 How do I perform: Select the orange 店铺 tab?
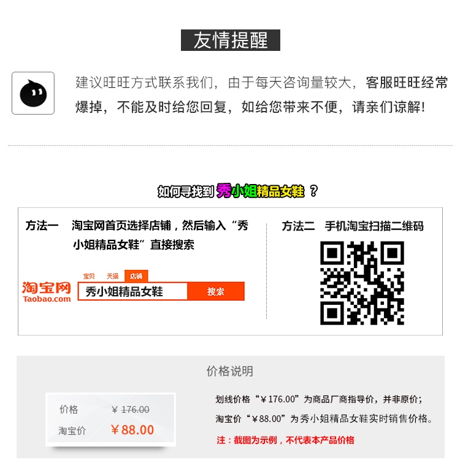click(136, 276)
